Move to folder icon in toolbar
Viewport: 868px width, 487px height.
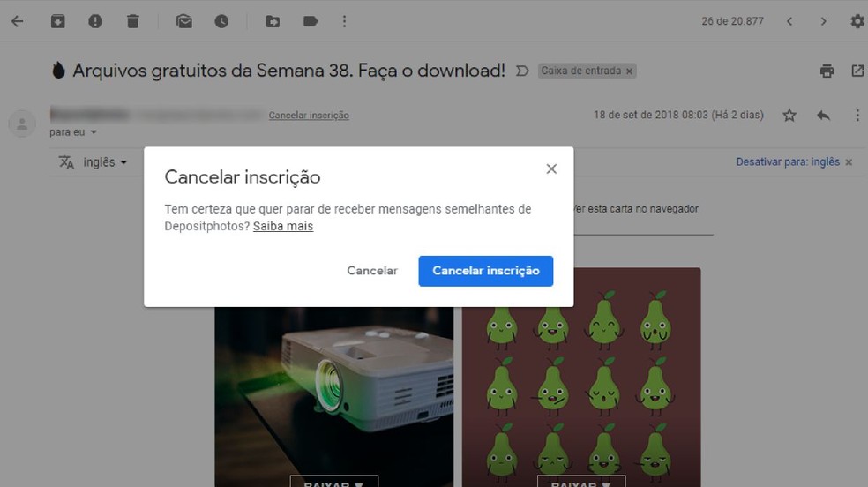[273, 21]
